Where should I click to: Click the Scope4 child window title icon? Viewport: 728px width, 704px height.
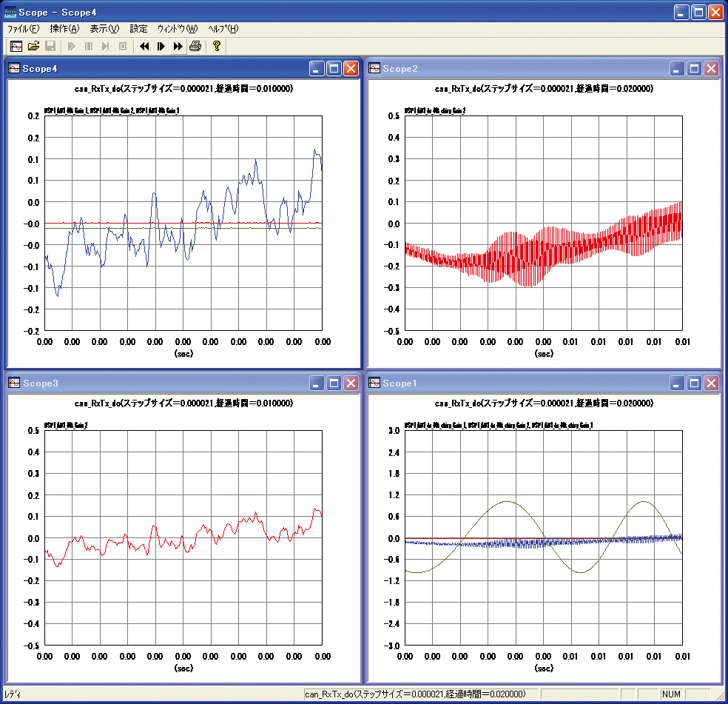point(13,69)
